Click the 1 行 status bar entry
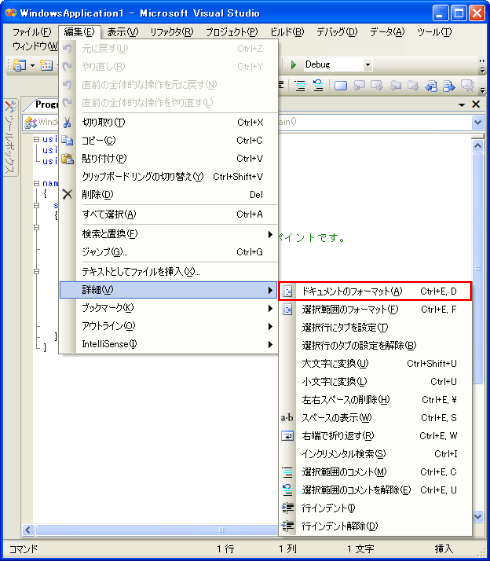Image resolution: width=490 pixels, height=561 pixels. [225, 548]
